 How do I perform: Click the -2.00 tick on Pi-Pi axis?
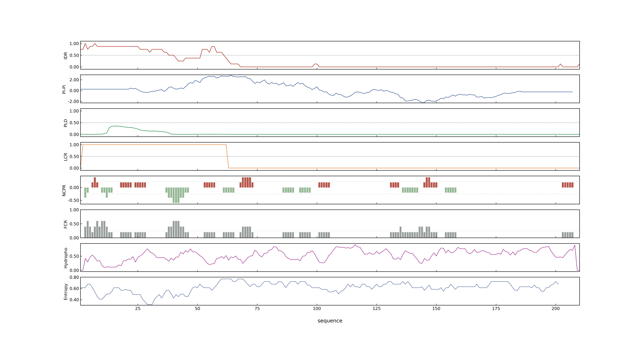pyautogui.click(x=73, y=101)
